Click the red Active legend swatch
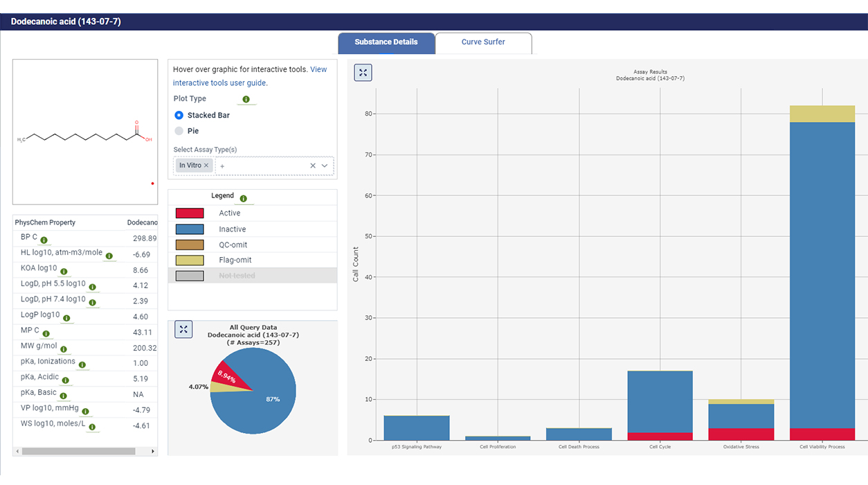The height and width of the screenshot is (485, 868). [190, 213]
